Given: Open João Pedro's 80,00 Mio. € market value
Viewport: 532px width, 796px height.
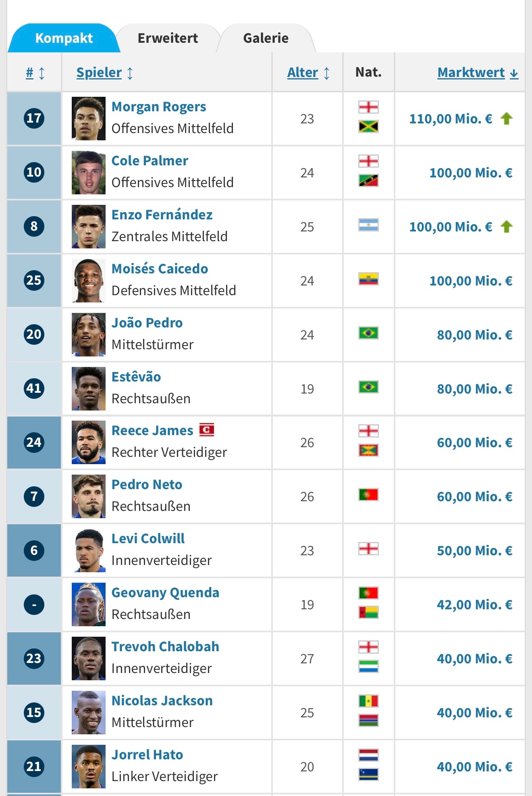Looking at the screenshot, I should pos(474,335).
